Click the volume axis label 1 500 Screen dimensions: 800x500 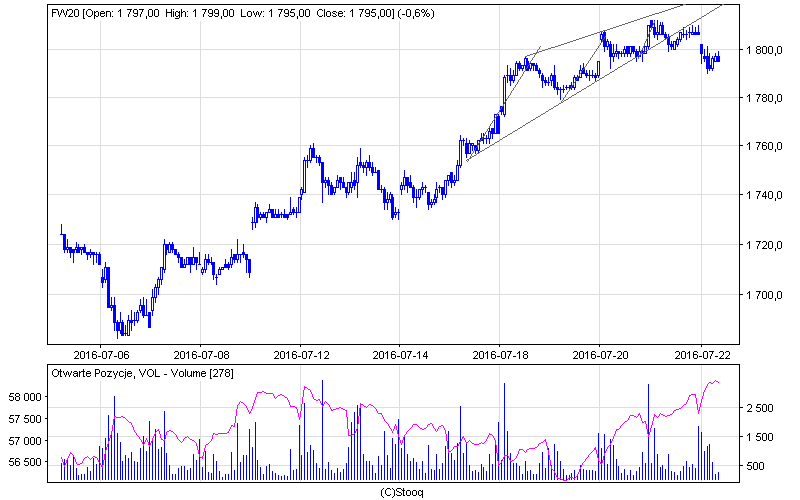click(760, 437)
